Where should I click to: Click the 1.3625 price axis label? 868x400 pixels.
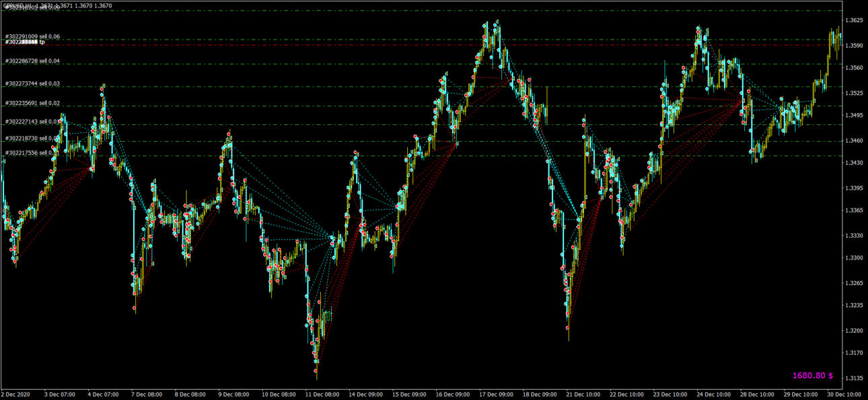(x=855, y=21)
